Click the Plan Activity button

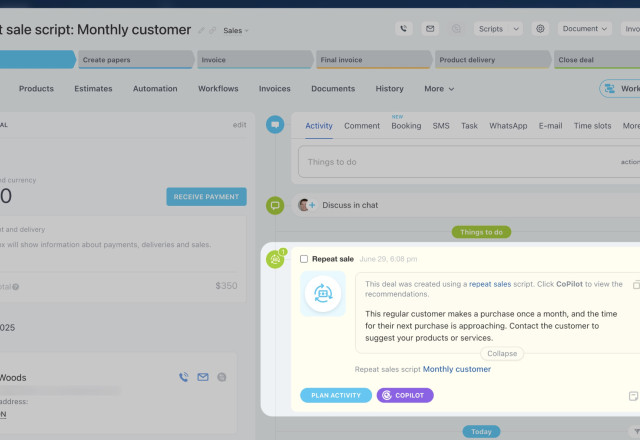(336, 395)
